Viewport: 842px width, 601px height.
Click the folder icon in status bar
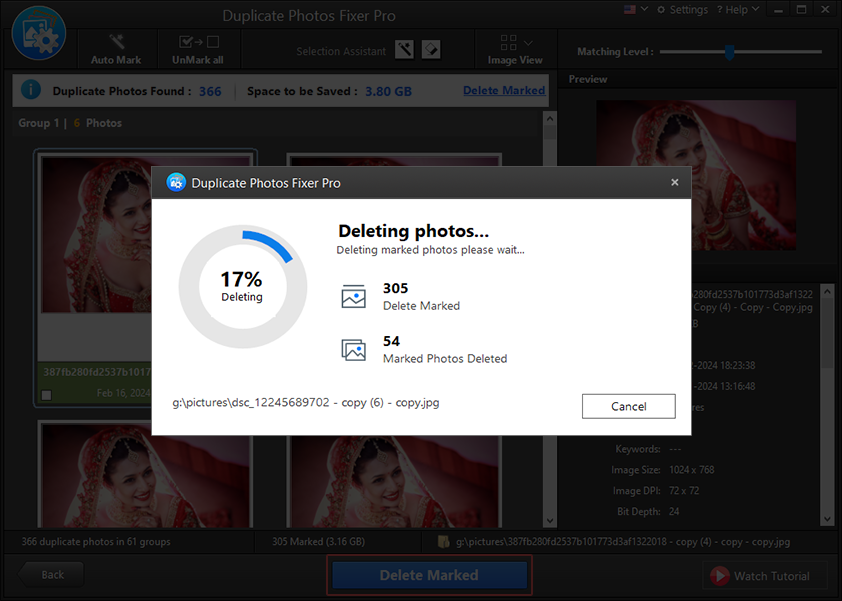point(444,541)
